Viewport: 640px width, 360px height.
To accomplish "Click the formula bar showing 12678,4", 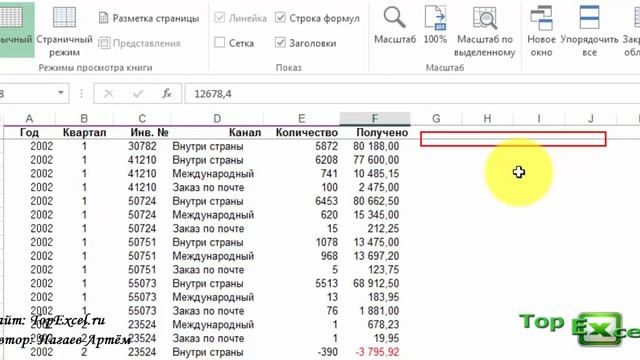I will coord(412,94).
